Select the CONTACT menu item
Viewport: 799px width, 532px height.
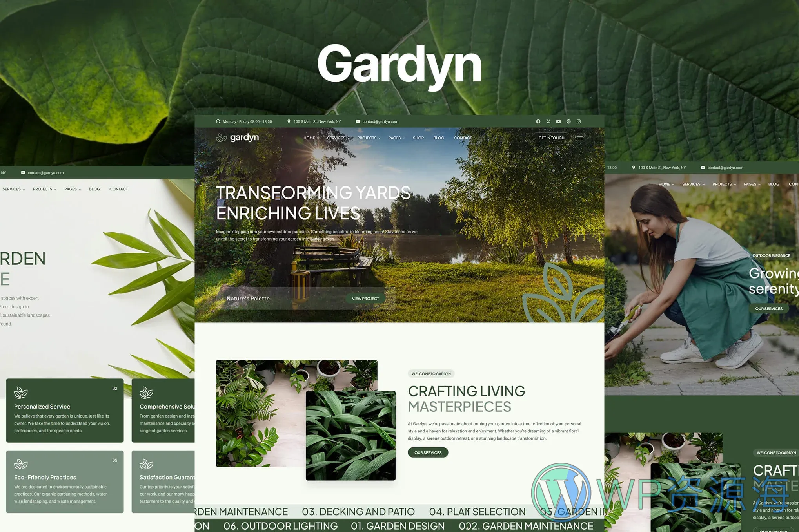click(463, 138)
